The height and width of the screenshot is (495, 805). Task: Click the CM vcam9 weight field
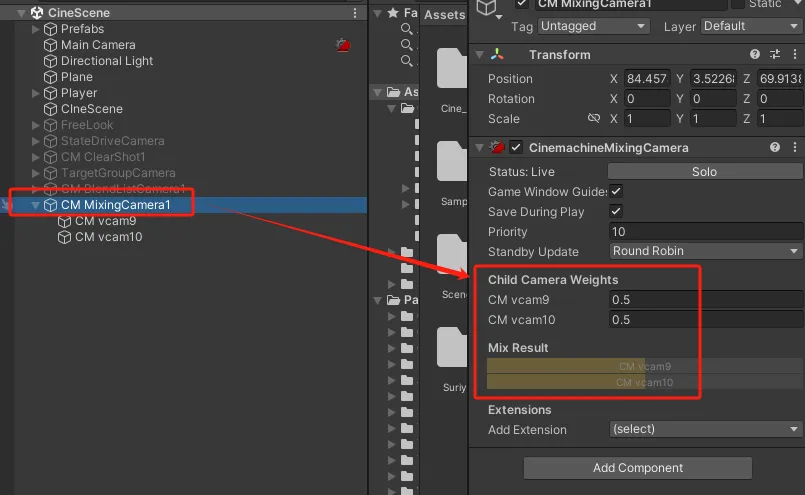click(706, 299)
